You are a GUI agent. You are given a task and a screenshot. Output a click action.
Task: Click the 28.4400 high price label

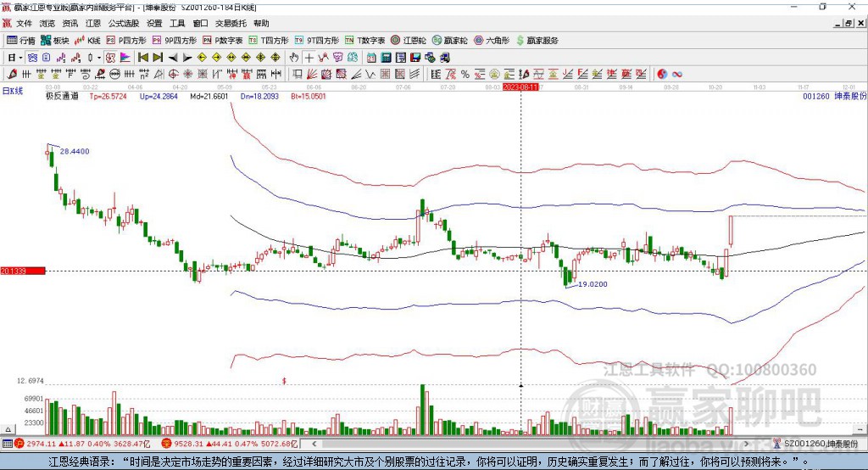(x=75, y=151)
